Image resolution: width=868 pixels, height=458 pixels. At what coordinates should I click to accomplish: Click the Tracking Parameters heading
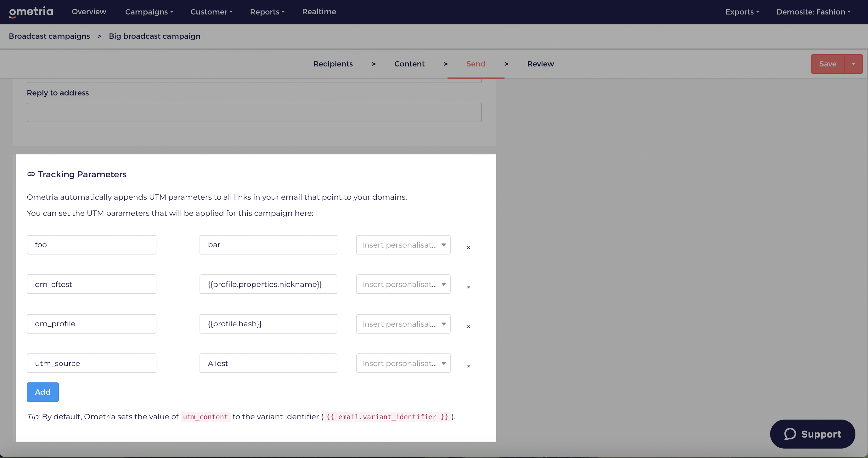click(x=82, y=175)
